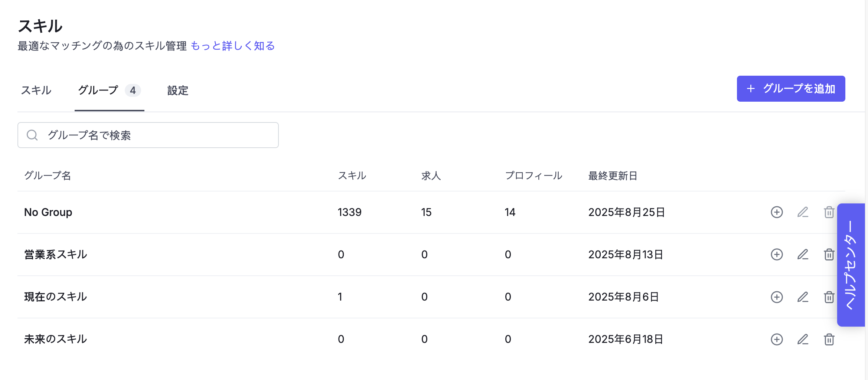Click add icon for 未来のスキル row
The height and width of the screenshot is (380, 868).
coord(777,339)
